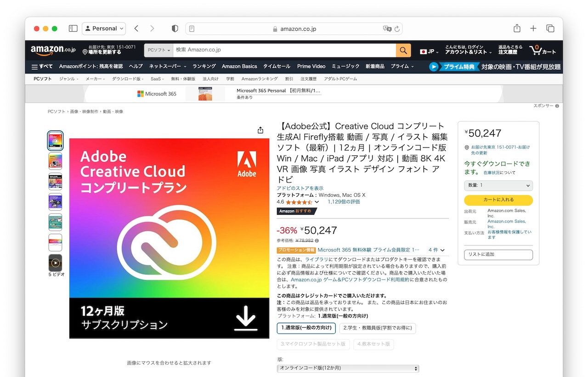Open a new tab with the plus icon
The width and height of the screenshot is (588, 377).
pos(533,29)
